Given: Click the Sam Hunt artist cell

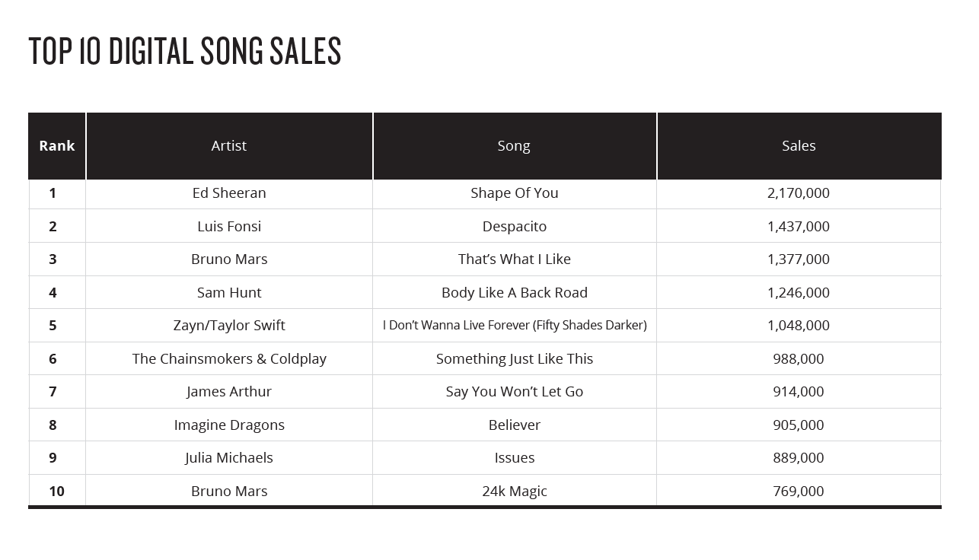Looking at the screenshot, I should pyautogui.click(x=229, y=293).
